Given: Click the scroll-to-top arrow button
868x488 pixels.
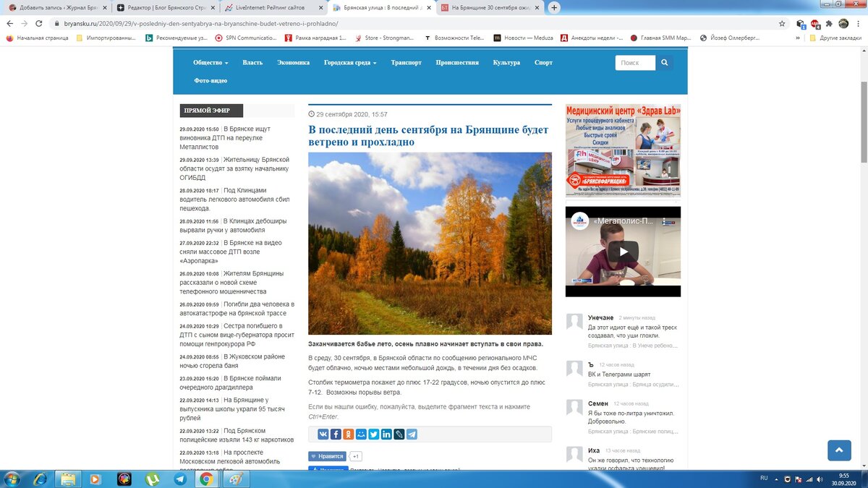Looking at the screenshot, I should click(x=839, y=450).
